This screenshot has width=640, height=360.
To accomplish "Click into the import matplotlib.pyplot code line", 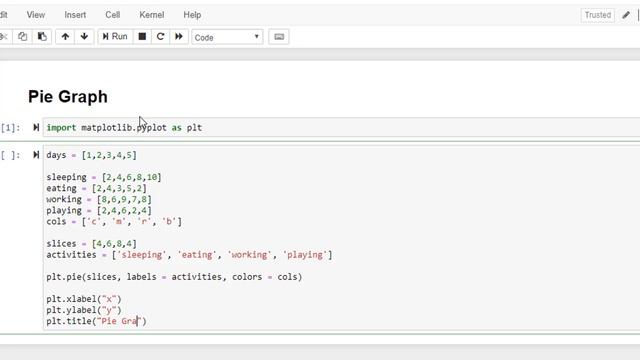I will tap(124, 128).
